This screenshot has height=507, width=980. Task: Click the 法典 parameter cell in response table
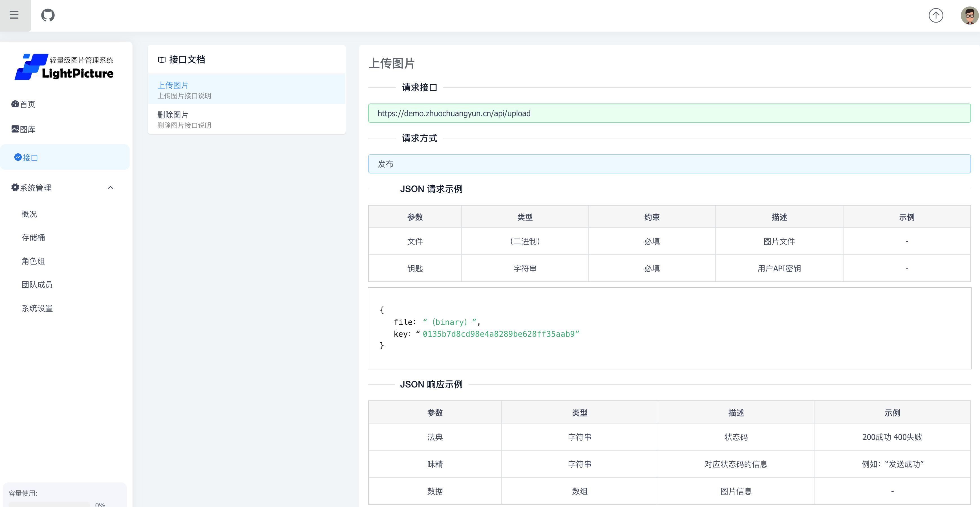pos(435,437)
